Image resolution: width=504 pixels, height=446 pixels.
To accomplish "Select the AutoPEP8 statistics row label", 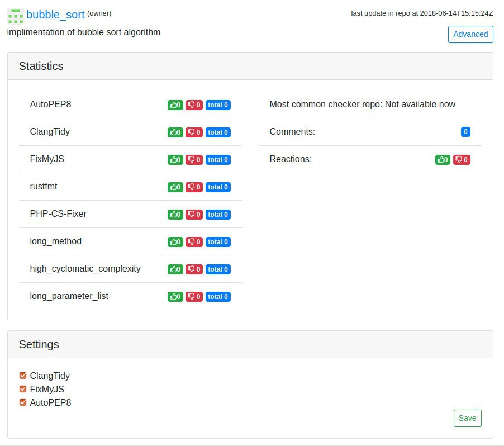I will pyautogui.click(x=50, y=104).
